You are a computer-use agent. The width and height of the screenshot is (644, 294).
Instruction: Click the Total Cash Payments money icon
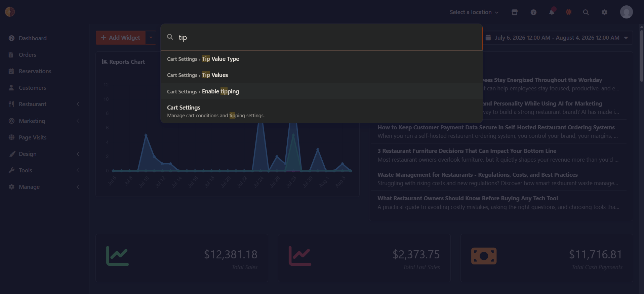484,256
